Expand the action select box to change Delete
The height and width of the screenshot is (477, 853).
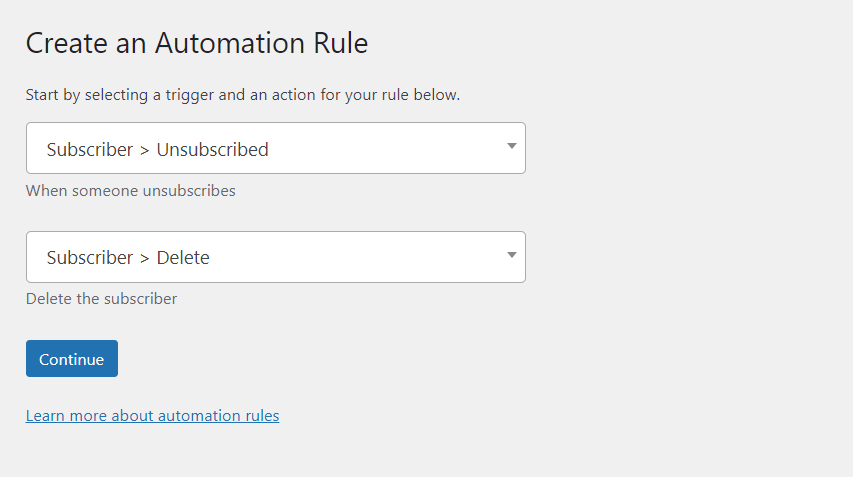[276, 257]
